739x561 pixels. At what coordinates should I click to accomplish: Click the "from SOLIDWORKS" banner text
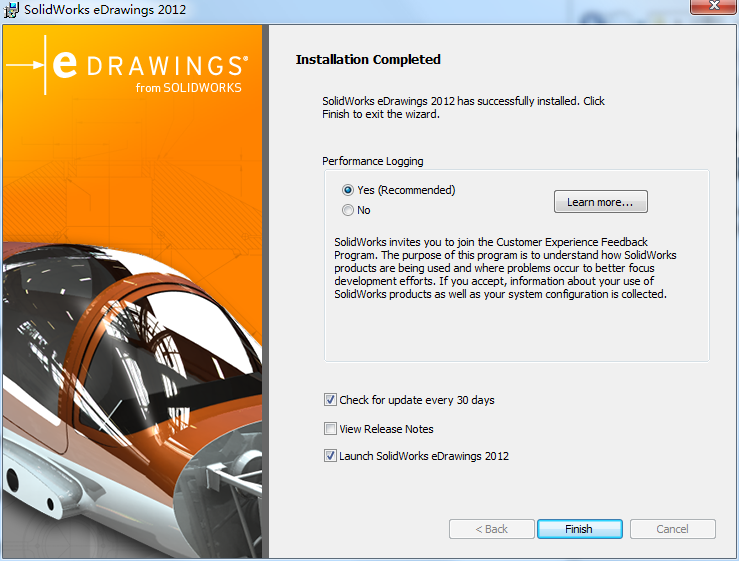(188, 87)
